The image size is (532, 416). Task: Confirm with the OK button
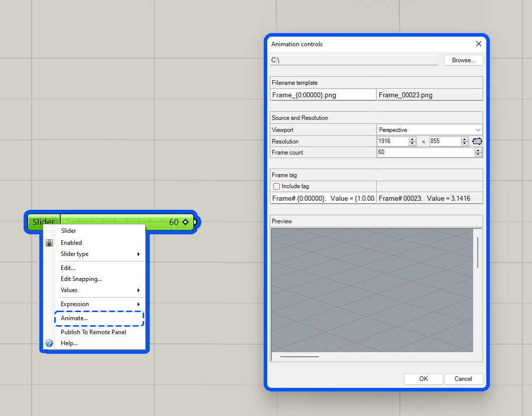pyautogui.click(x=423, y=379)
